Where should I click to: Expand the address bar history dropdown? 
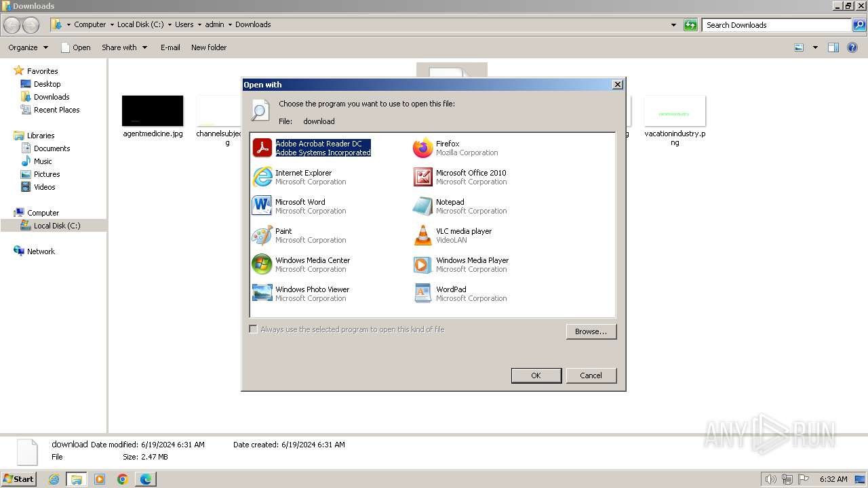tap(673, 25)
